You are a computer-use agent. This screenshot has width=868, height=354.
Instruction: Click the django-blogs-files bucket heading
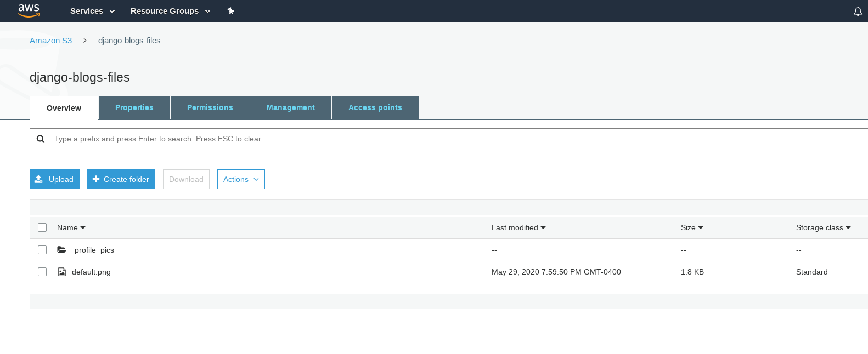pyautogui.click(x=80, y=77)
